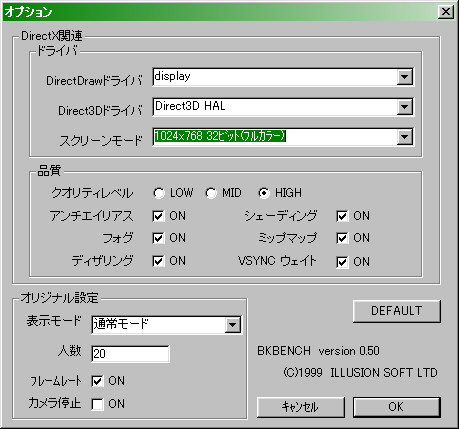Screen dimensions: 459x429
Task: Open the スクリーンモード dropdown arrow
Action: tap(404, 137)
